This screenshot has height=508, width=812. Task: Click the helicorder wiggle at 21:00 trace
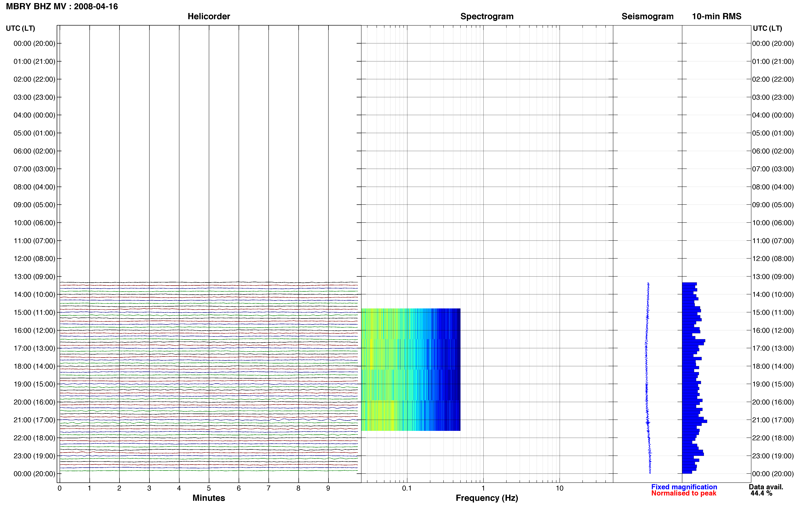click(208, 420)
